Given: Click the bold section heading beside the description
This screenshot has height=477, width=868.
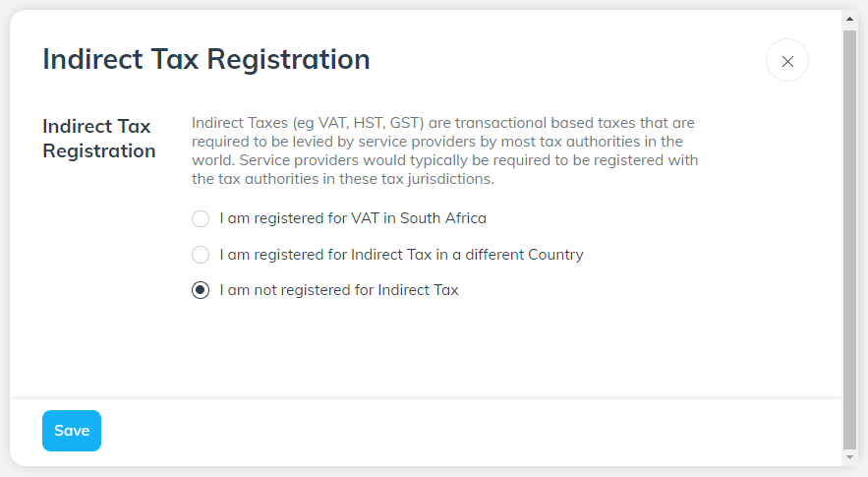Looking at the screenshot, I should click(99, 139).
